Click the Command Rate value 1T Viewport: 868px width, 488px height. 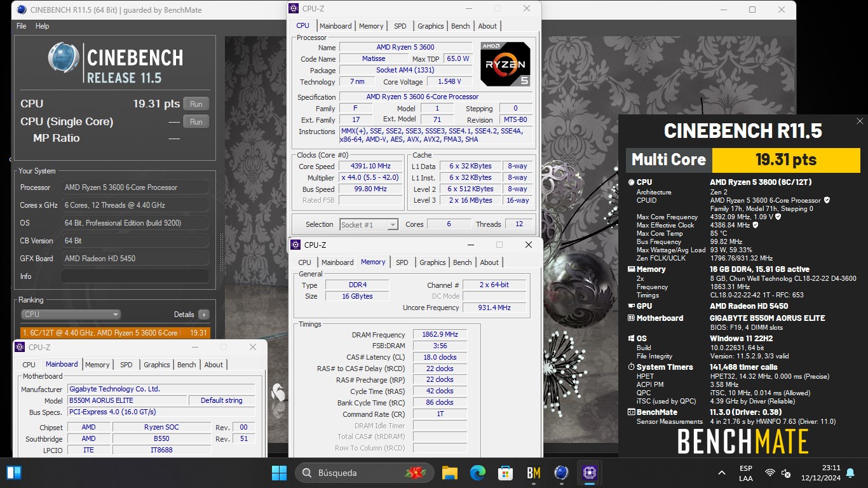click(440, 414)
